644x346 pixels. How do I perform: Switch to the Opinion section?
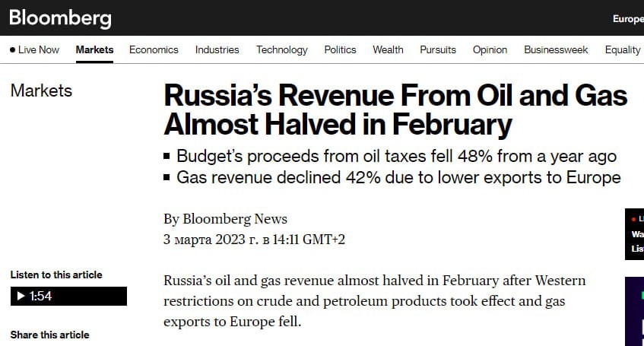click(x=490, y=50)
